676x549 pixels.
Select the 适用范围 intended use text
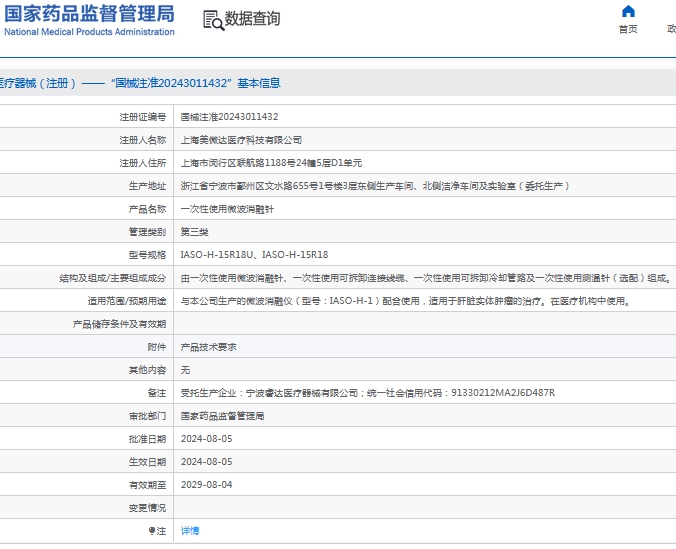click(406, 301)
